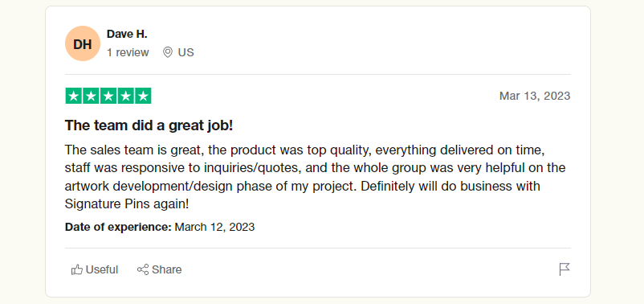
Task: Mark review as Useful via the text label
Action: (102, 269)
